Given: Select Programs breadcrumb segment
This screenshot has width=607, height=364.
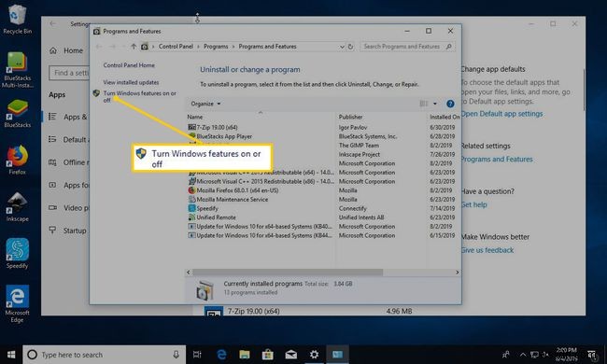Looking at the screenshot, I should (216, 47).
